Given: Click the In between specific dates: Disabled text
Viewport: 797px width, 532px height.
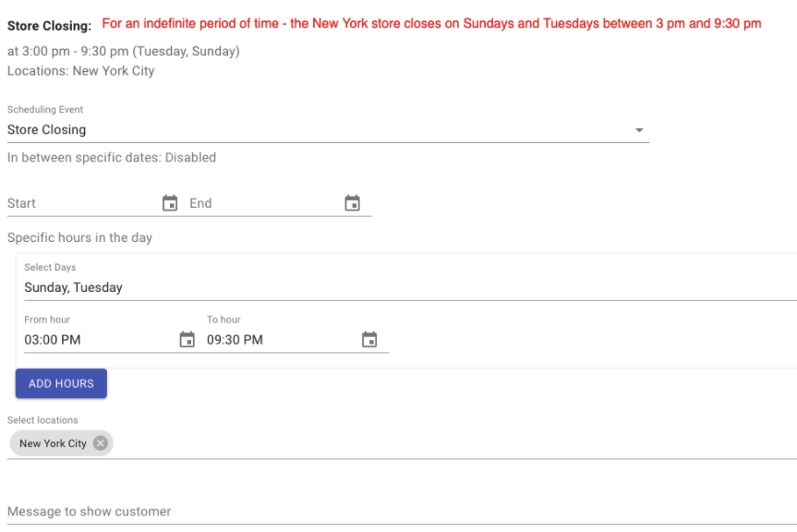Looking at the screenshot, I should click(112, 158).
